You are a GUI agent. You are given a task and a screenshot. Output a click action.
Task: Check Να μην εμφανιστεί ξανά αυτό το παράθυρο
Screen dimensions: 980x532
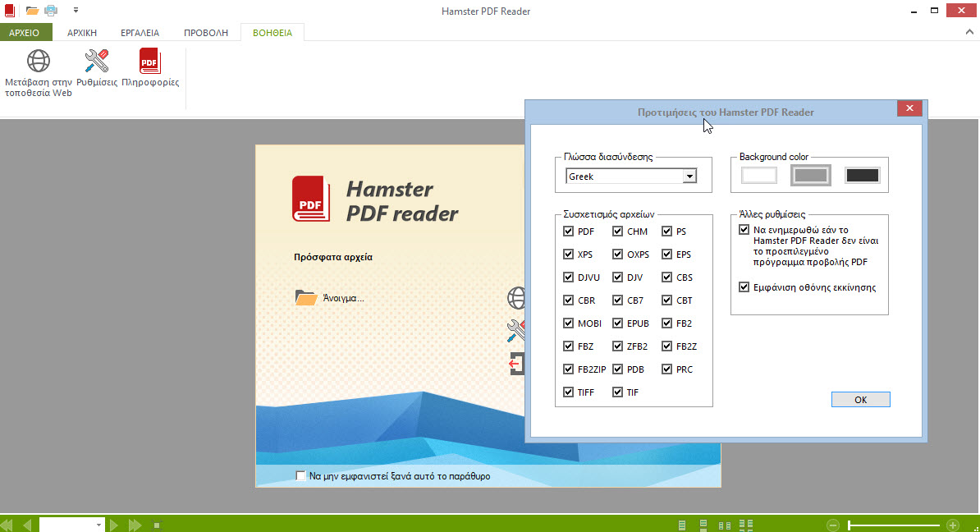[x=300, y=475]
